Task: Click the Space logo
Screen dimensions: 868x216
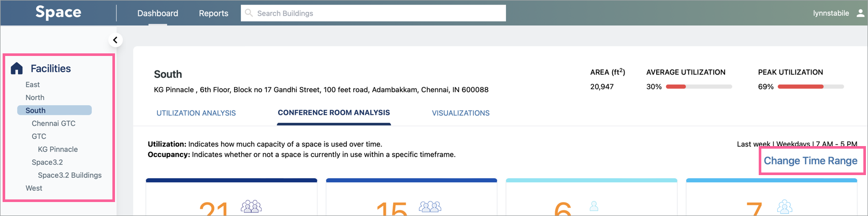Action: click(59, 12)
